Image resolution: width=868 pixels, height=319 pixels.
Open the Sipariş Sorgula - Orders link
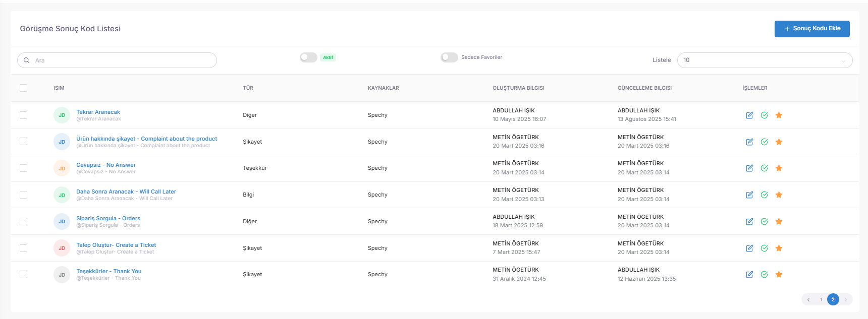click(x=108, y=218)
